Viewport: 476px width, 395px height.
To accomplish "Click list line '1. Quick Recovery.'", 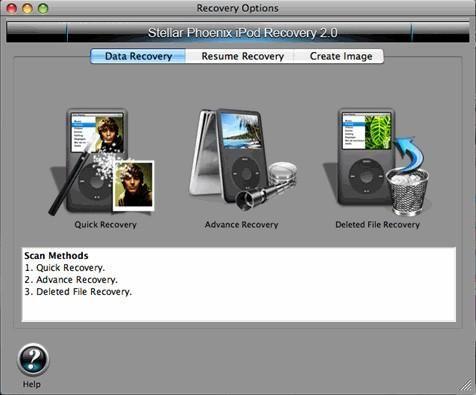I will coord(65,268).
